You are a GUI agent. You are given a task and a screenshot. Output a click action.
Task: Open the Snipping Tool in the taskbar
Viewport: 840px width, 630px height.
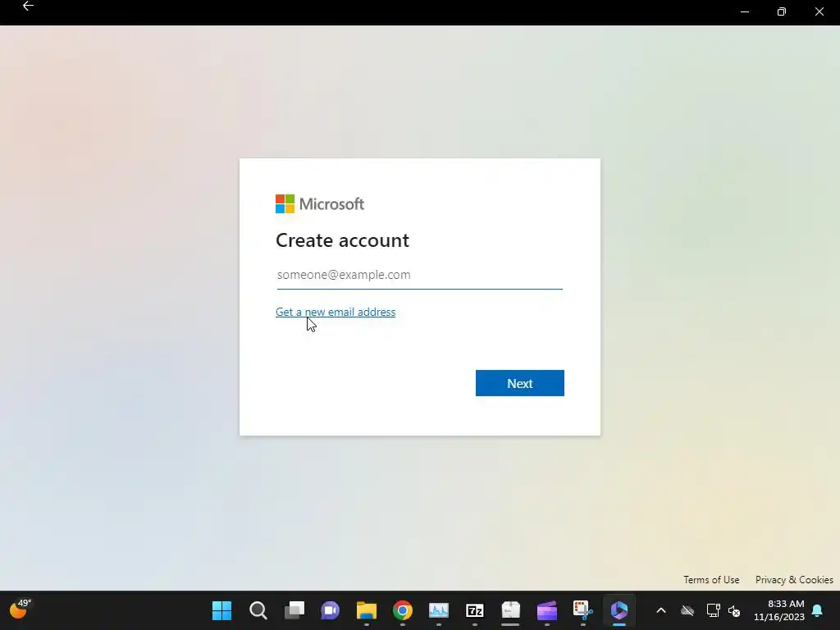[x=583, y=610]
